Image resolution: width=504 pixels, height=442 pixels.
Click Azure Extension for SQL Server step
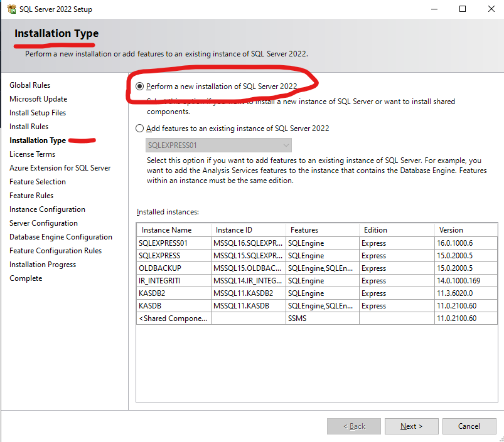(60, 168)
